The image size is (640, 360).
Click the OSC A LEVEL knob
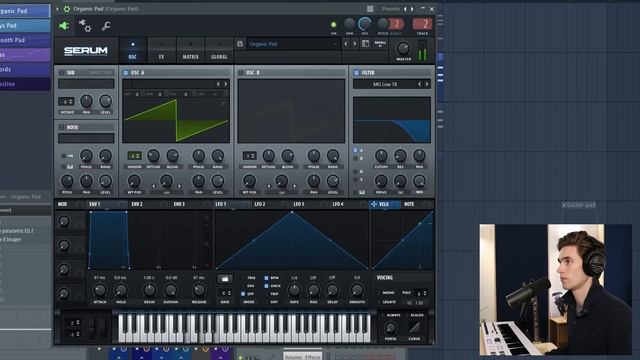(218, 181)
